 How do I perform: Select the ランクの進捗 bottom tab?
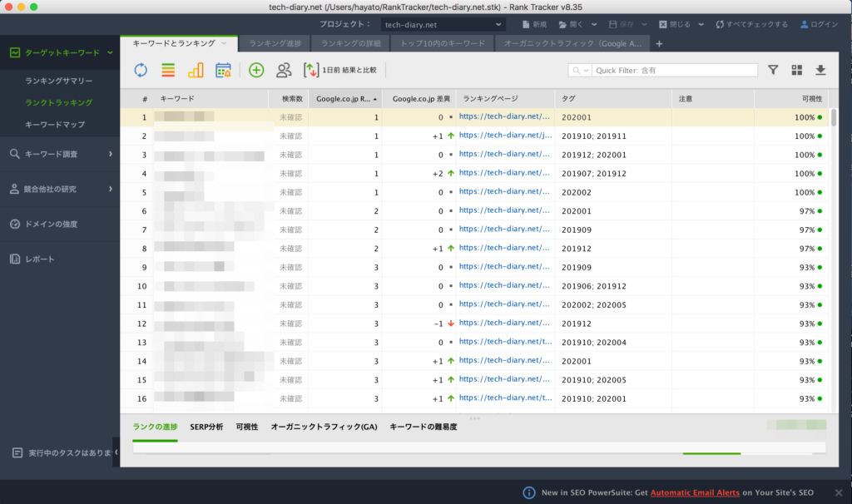click(155, 427)
